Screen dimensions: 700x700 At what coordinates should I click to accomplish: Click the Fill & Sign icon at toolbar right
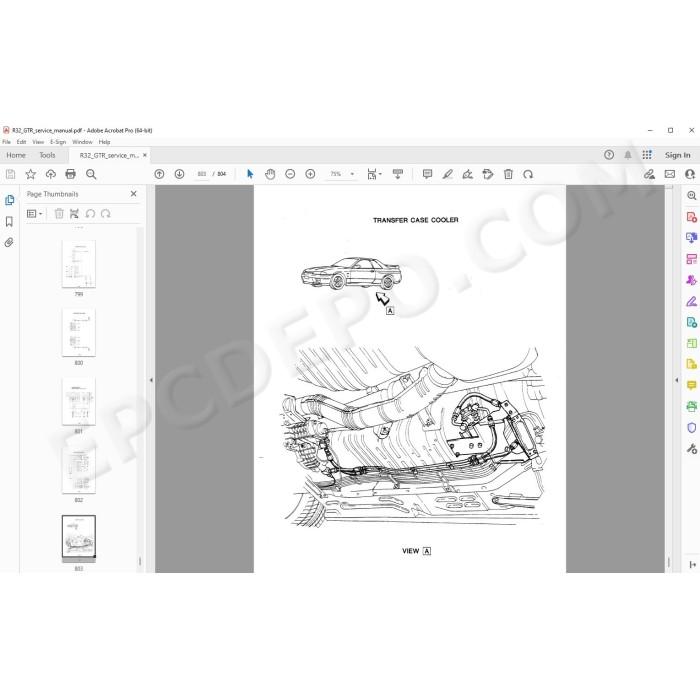[650, 174]
